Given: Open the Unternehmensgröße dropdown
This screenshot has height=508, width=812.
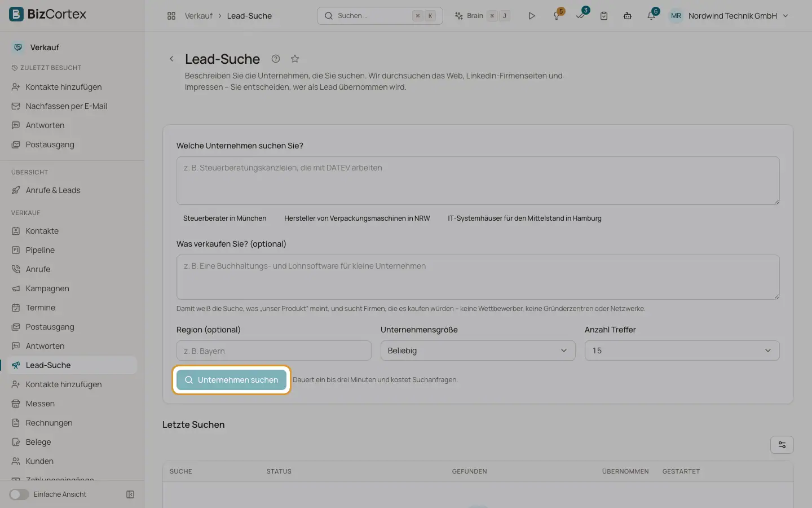Looking at the screenshot, I should [x=478, y=351].
